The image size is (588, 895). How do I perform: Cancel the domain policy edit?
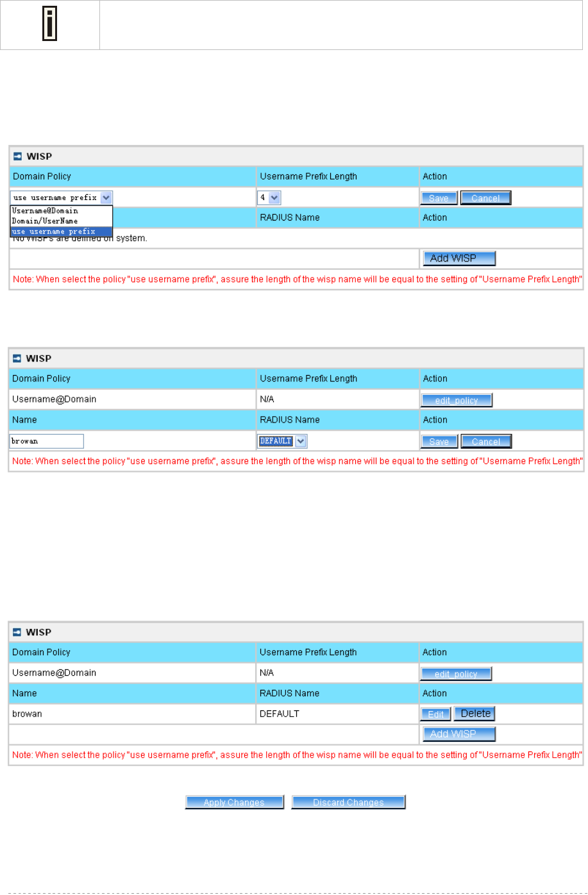485,198
